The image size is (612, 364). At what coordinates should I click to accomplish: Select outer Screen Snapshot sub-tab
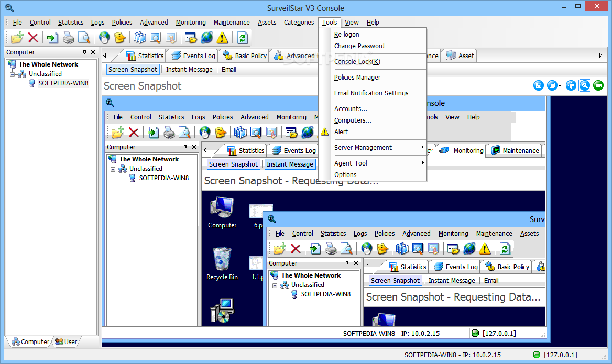click(133, 70)
